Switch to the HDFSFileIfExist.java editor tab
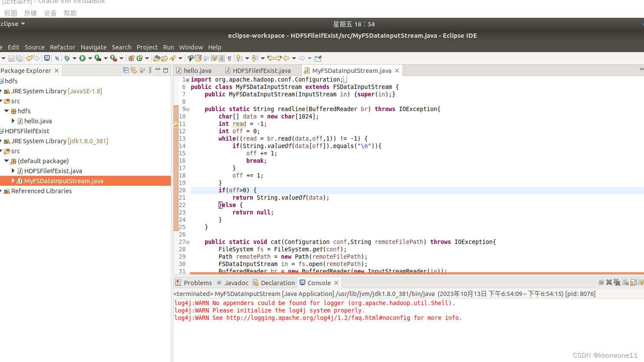This screenshot has height=362, width=644. point(258,70)
